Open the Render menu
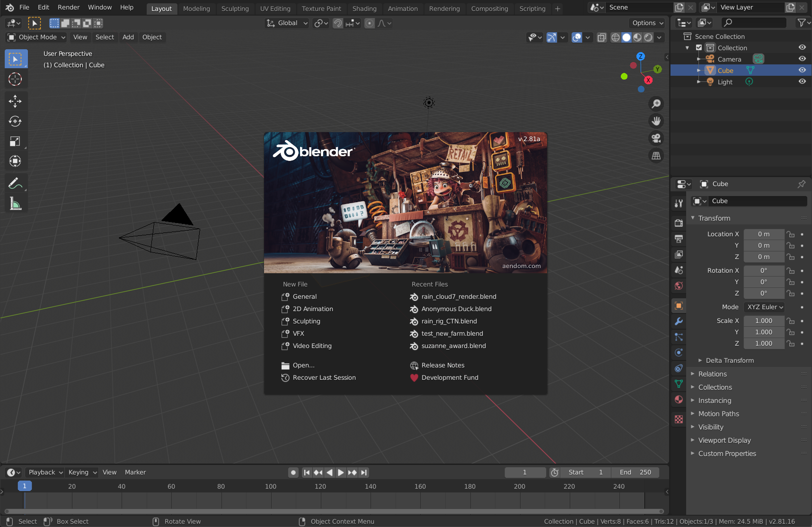The image size is (812, 527). (69, 8)
